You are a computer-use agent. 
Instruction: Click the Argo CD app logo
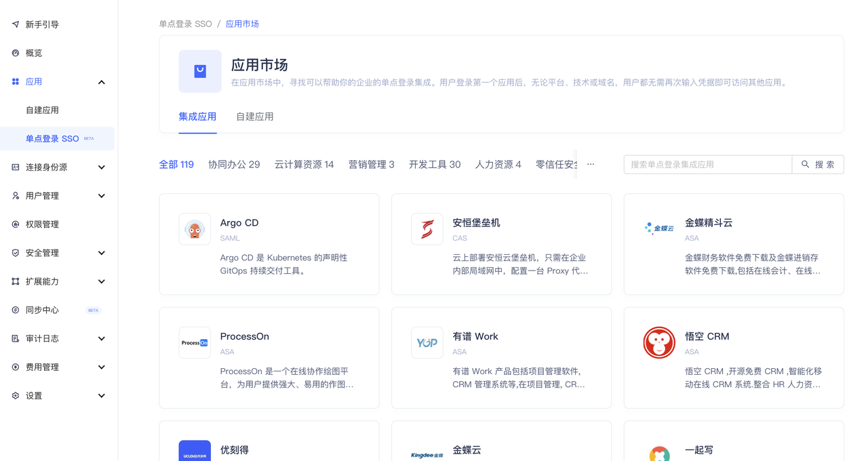coord(195,228)
